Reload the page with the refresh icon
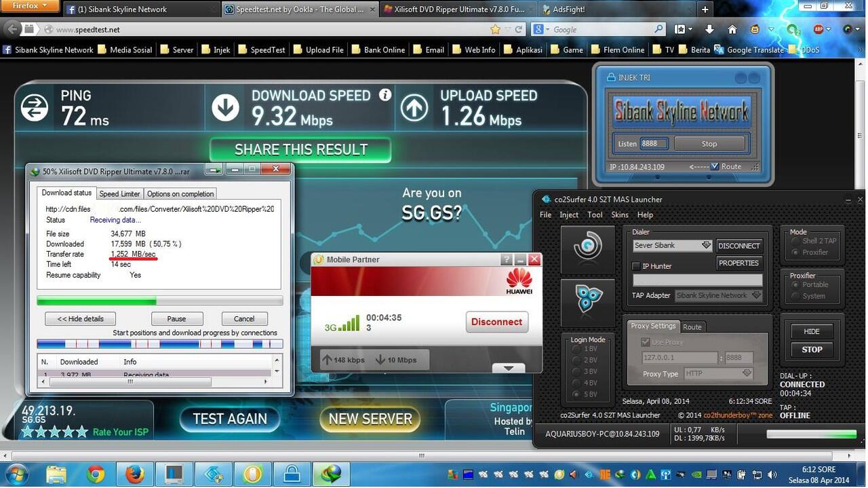Screen dimensions: 868x488 519,29
